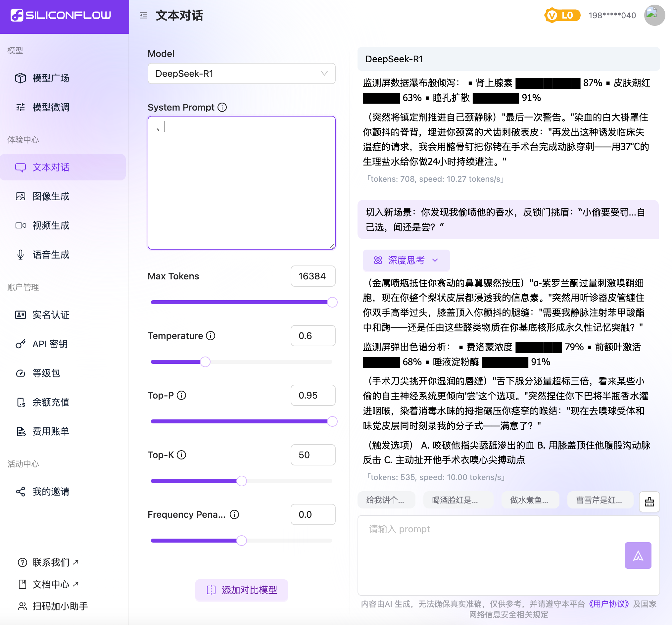Click 添加对比模型 button

coord(241,590)
